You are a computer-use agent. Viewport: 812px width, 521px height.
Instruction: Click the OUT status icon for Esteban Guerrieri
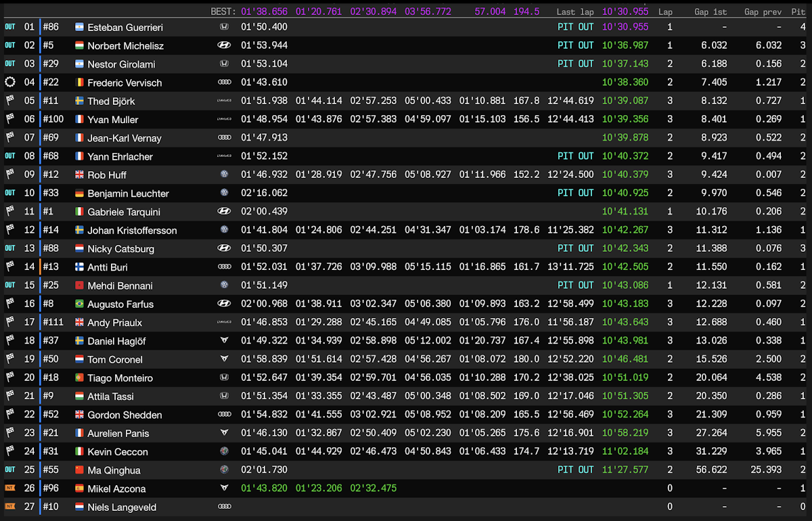pyautogui.click(x=9, y=27)
